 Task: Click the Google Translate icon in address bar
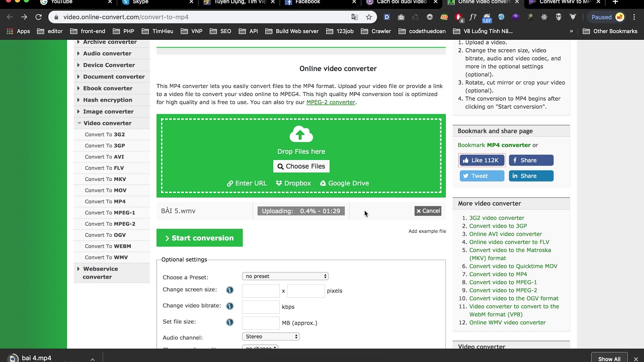tap(355, 17)
